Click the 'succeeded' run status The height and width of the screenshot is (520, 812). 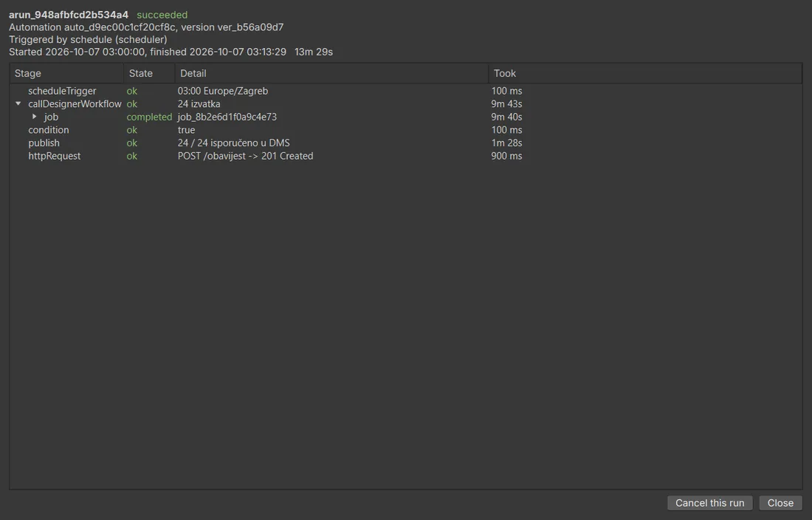pyautogui.click(x=162, y=15)
